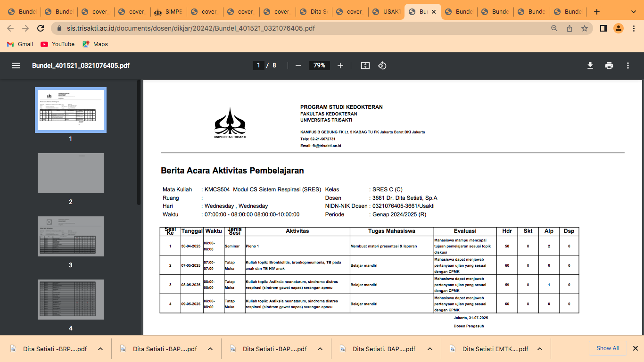The width and height of the screenshot is (644, 362).
Task: Open the YouTube bookmark
Action: [58, 44]
